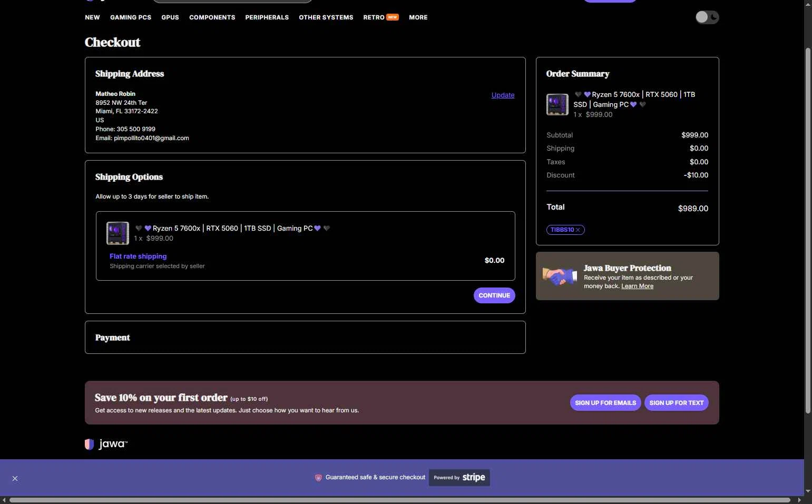Toggle the dark mode switch
812x504 pixels.
pyautogui.click(x=707, y=17)
